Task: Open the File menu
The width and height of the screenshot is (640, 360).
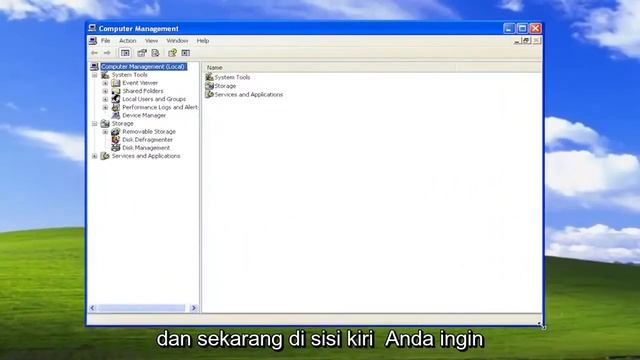Action: [x=106, y=41]
